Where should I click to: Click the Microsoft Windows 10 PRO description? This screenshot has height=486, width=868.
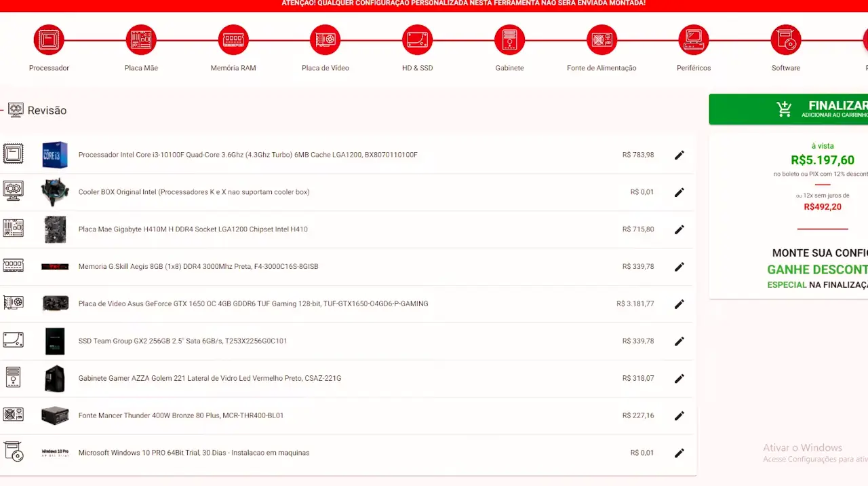194,453
